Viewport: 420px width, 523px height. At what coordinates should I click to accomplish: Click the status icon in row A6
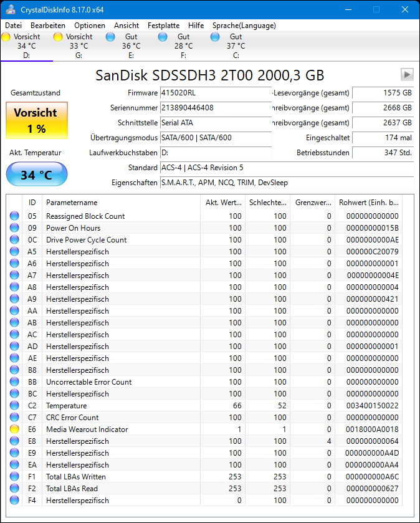point(14,263)
